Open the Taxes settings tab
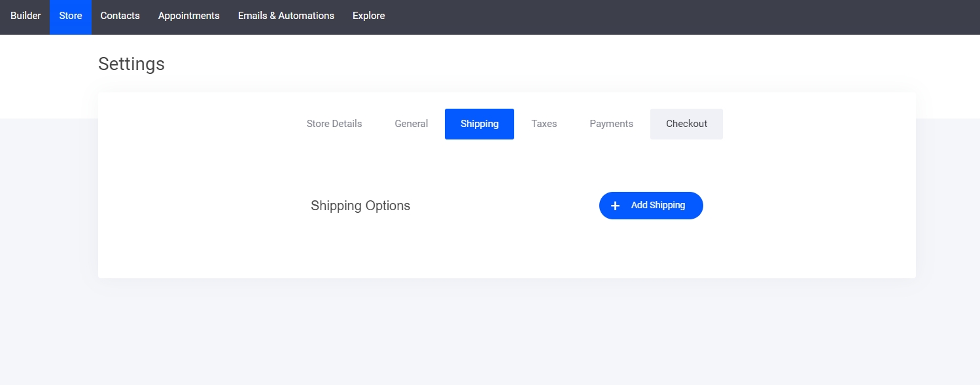The image size is (980, 385). pyautogui.click(x=544, y=124)
